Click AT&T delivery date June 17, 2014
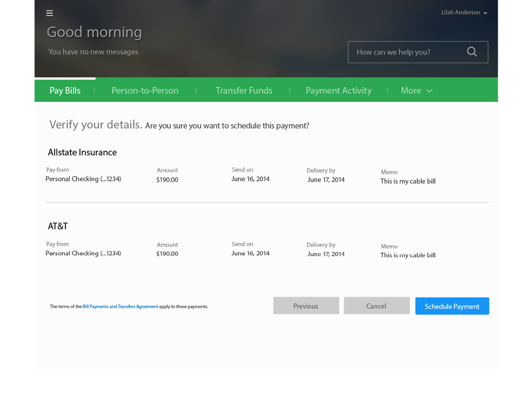 [326, 254]
